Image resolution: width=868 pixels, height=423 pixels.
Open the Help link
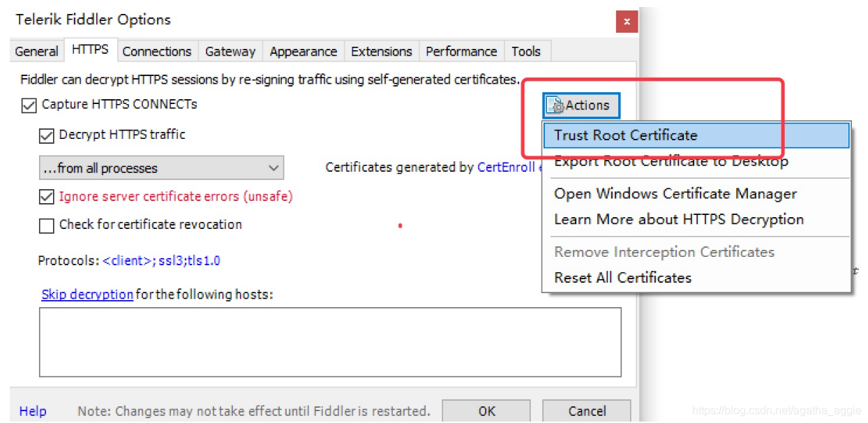pos(33,411)
